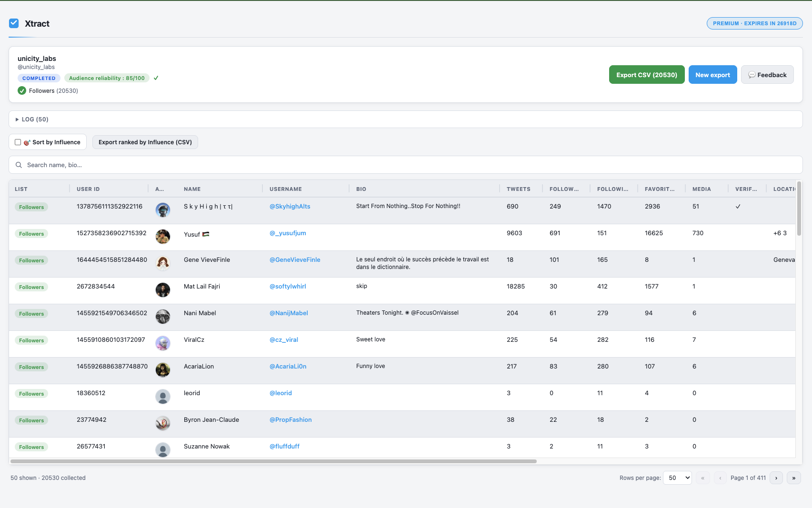Open the 50 rows selector showing page options
Screen dimensions: 812x508
tap(677, 478)
